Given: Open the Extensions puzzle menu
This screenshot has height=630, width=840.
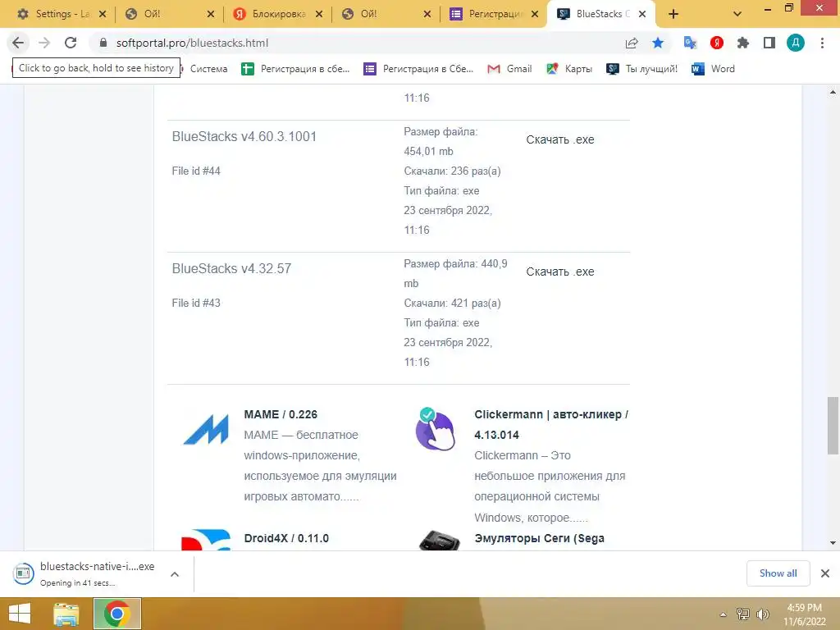Looking at the screenshot, I should pos(742,43).
